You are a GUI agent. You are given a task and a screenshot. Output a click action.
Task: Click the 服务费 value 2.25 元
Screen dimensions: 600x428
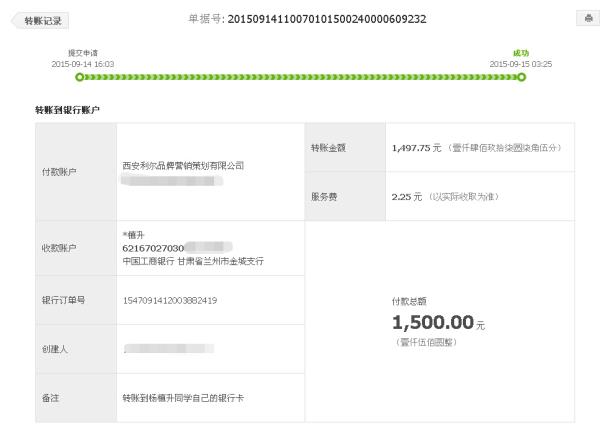pos(406,197)
